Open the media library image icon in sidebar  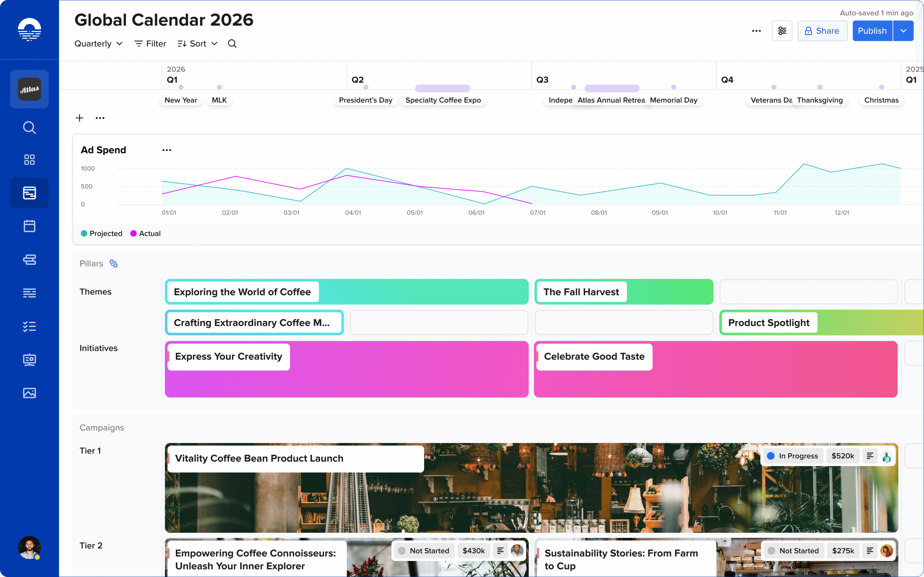point(29,393)
